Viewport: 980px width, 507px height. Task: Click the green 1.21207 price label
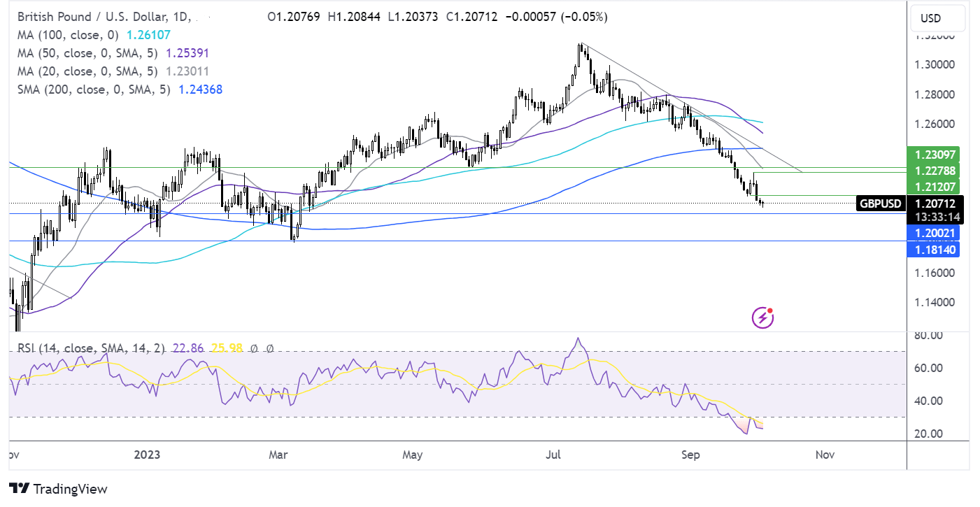coord(933,187)
